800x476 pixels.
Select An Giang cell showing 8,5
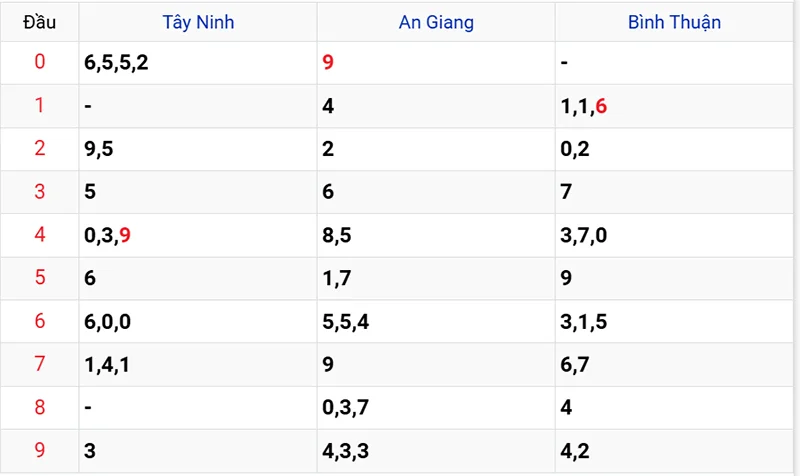(336, 235)
